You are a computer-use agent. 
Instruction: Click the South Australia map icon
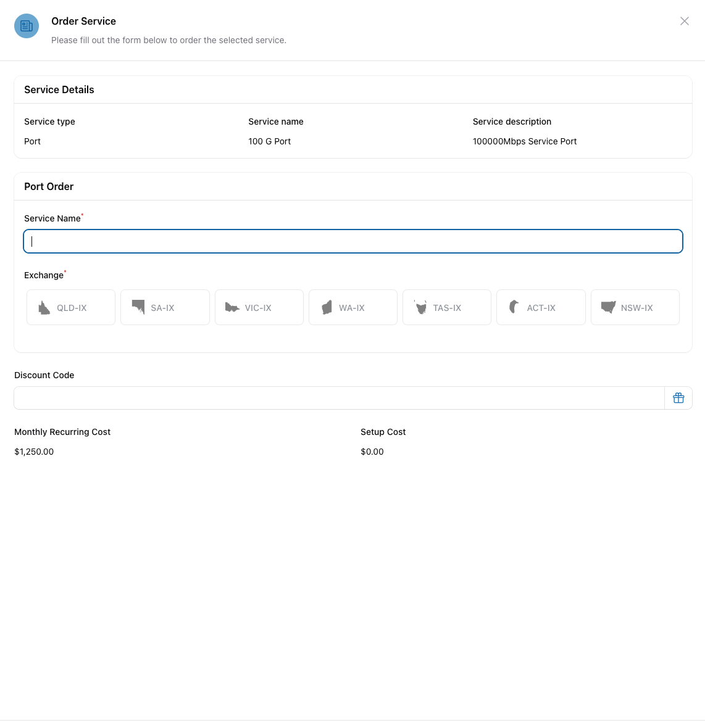coord(138,307)
